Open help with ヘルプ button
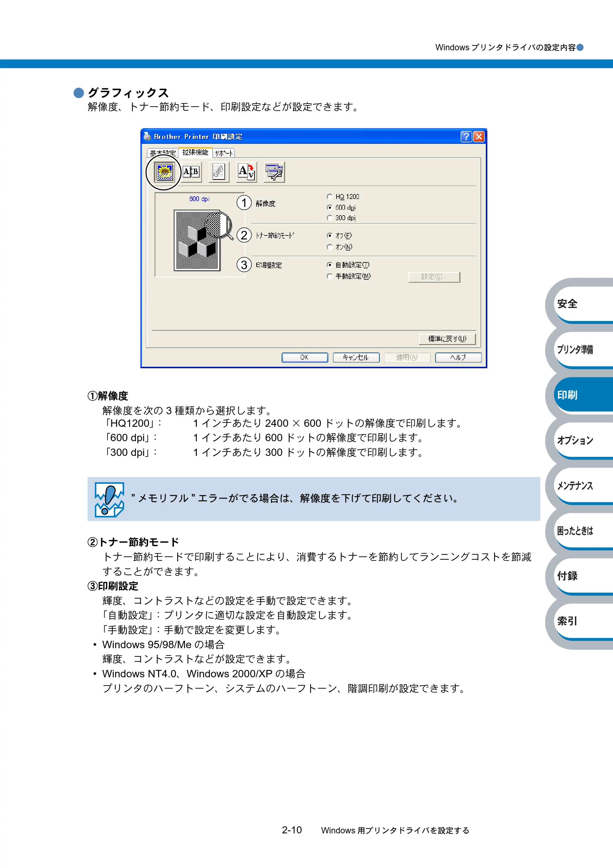Viewport: 613px width, 868px height. coord(459,357)
